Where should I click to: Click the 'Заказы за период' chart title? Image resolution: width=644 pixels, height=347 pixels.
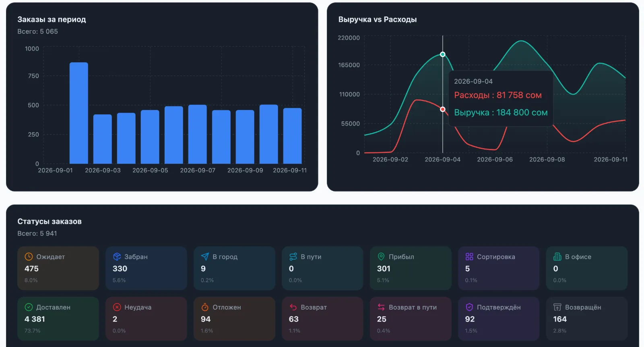pyautogui.click(x=52, y=19)
